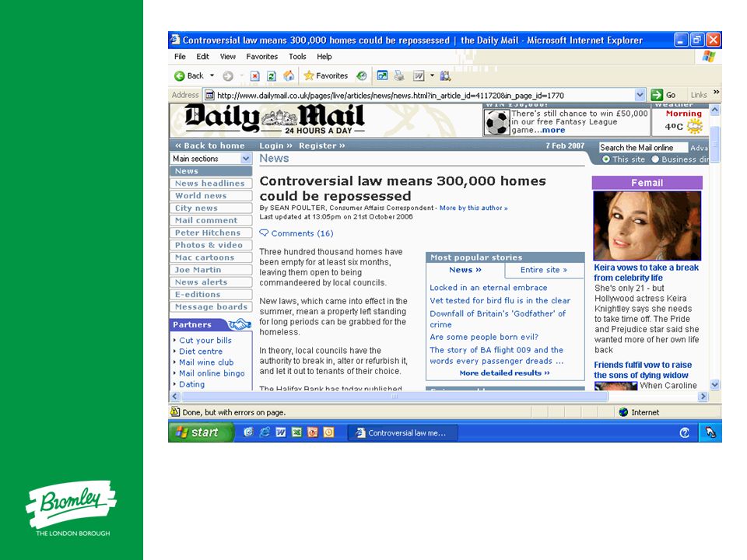The image size is (747, 560).
Task: Click the blue window icon before Print
Action: coord(382,75)
